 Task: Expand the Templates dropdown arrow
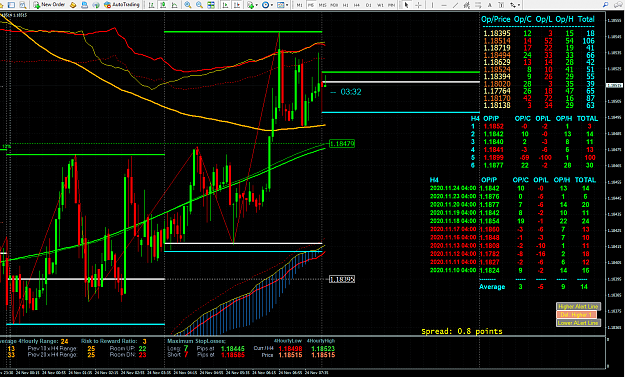[287, 5]
